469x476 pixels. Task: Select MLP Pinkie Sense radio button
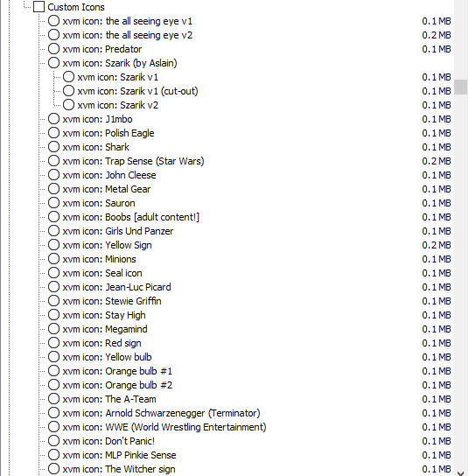pyautogui.click(x=53, y=455)
